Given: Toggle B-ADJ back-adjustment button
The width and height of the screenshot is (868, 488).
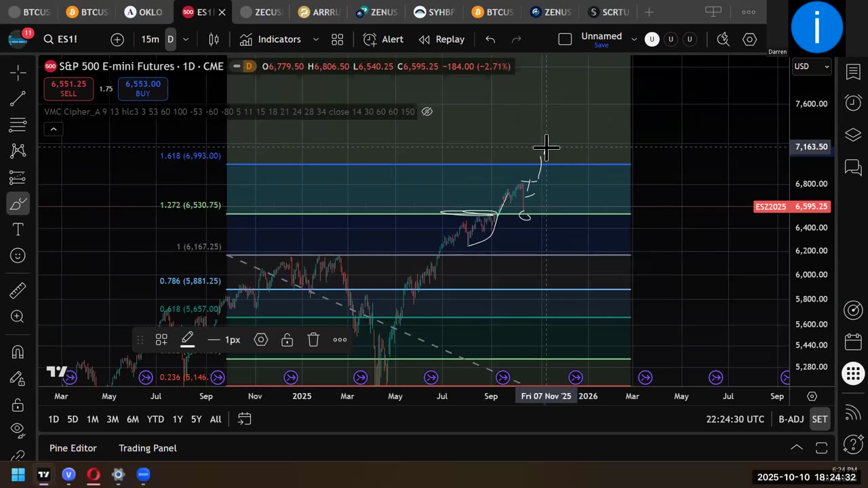Looking at the screenshot, I should click(x=791, y=419).
